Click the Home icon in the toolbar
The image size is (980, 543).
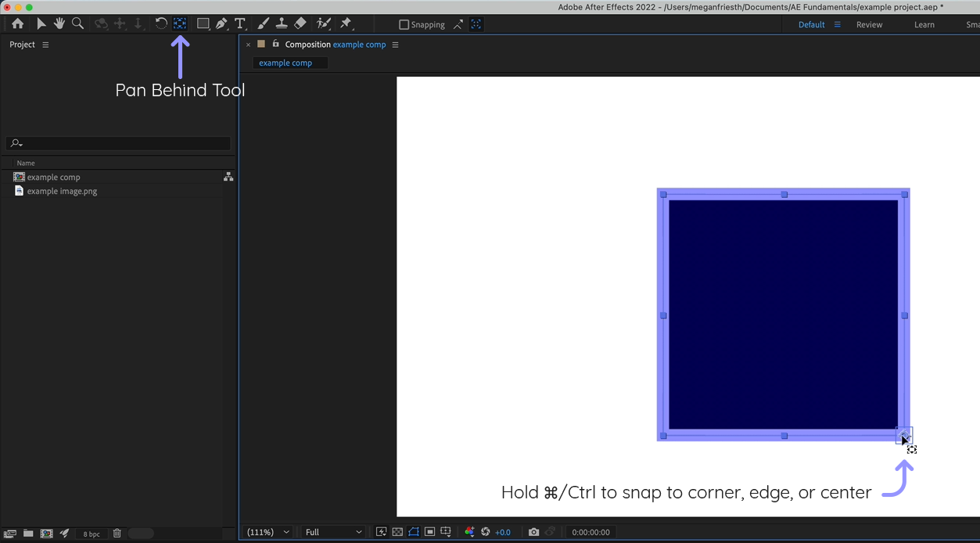[17, 23]
